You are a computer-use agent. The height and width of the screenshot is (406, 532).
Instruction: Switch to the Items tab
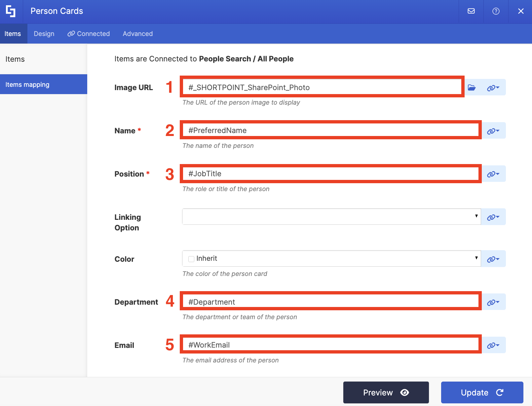(x=13, y=34)
